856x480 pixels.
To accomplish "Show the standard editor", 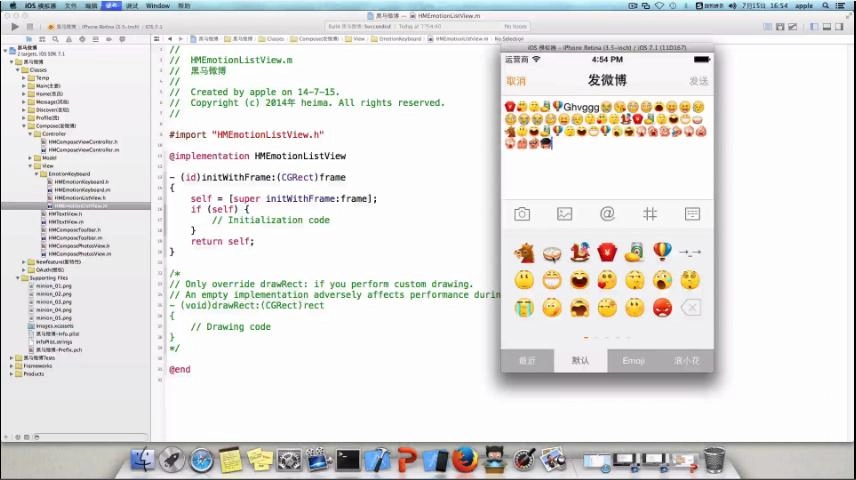I will (768, 26).
